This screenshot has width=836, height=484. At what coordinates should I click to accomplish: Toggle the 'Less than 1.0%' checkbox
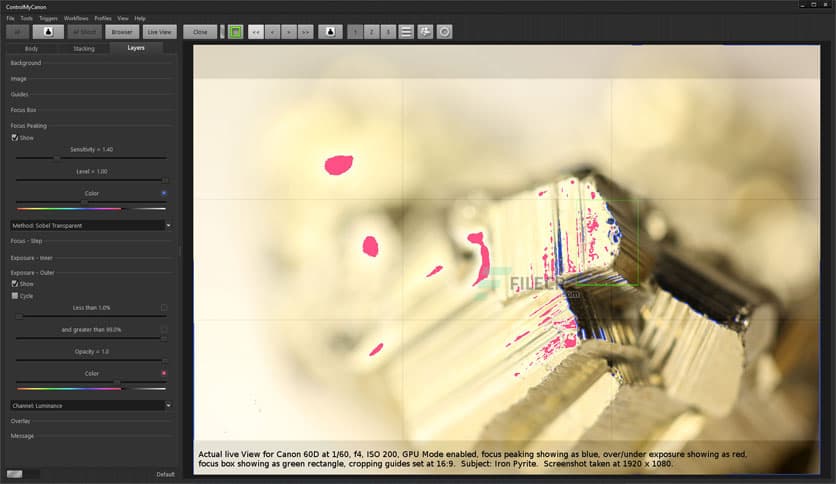tap(164, 308)
